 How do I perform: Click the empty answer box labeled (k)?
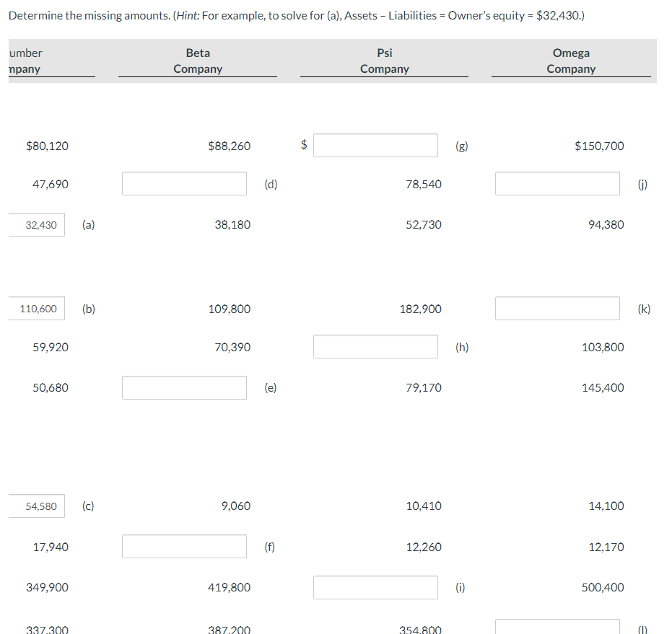pyautogui.click(x=557, y=308)
